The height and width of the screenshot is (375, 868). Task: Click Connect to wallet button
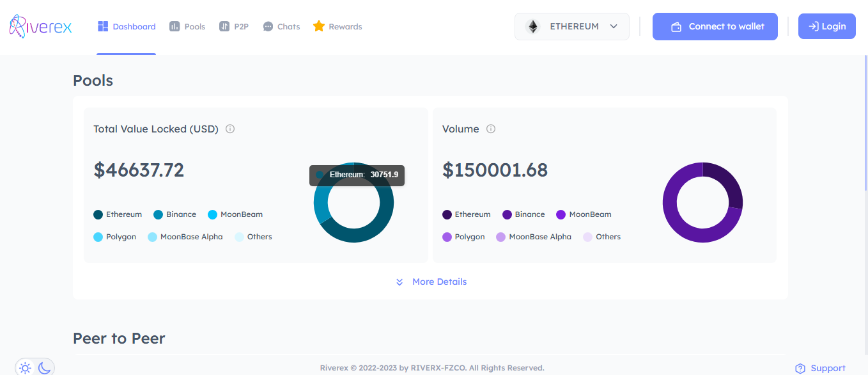click(x=715, y=27)
